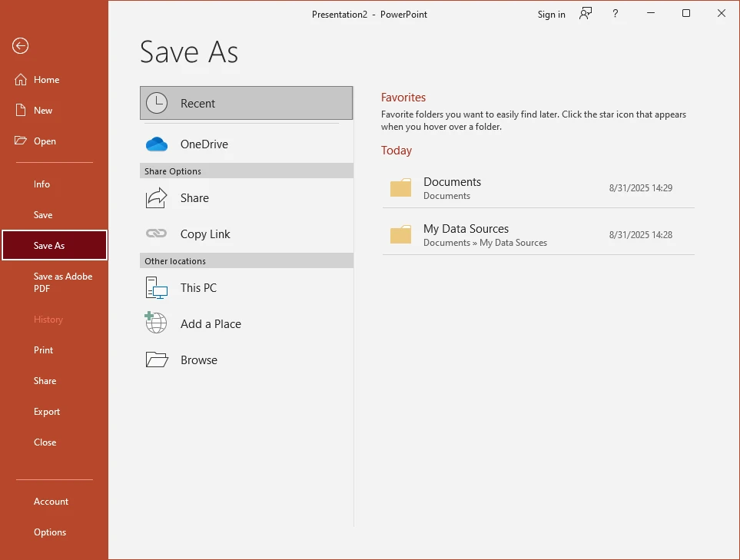
Task: Click the Sign in link
Action: [551, 14]
